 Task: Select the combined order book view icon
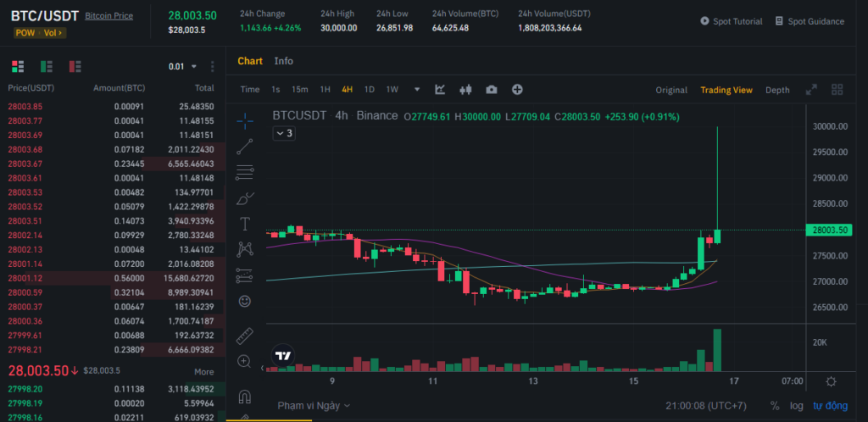pos(18,66)
